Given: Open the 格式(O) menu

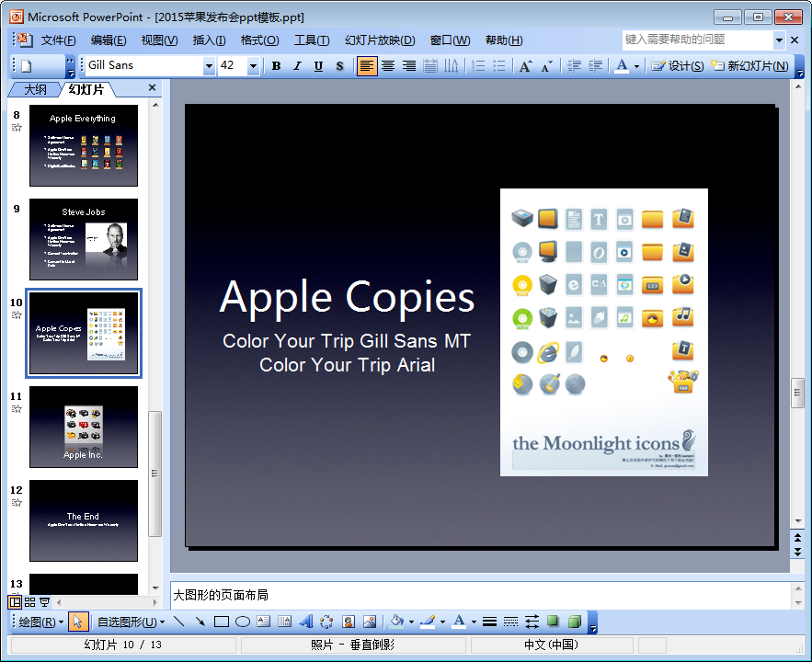Looking at the screenshot, I should [x=259, y=40].
